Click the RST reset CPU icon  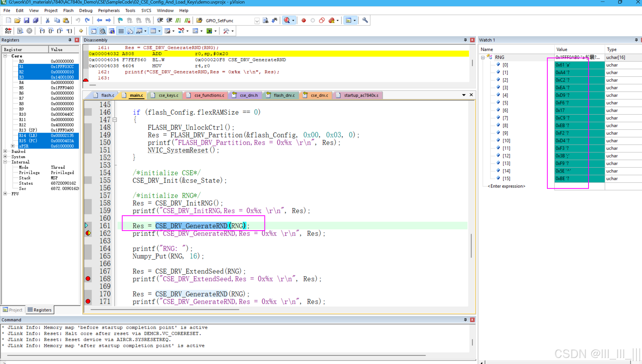coord(8,31)
